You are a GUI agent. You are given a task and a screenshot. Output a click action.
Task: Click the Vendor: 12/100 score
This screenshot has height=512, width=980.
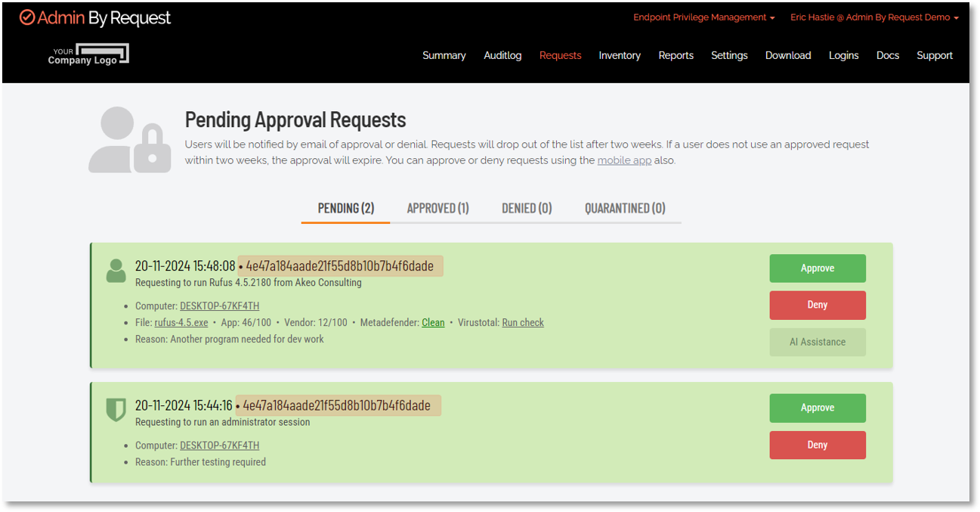(316, 323)
